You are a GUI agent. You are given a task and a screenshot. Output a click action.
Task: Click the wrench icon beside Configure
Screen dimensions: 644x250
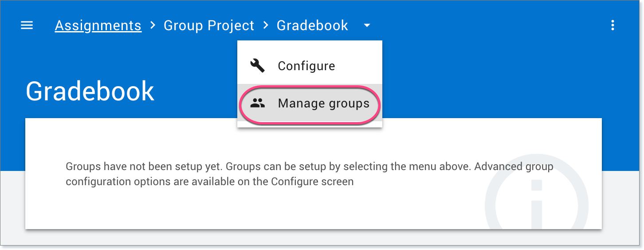click(x=257, y=66)
